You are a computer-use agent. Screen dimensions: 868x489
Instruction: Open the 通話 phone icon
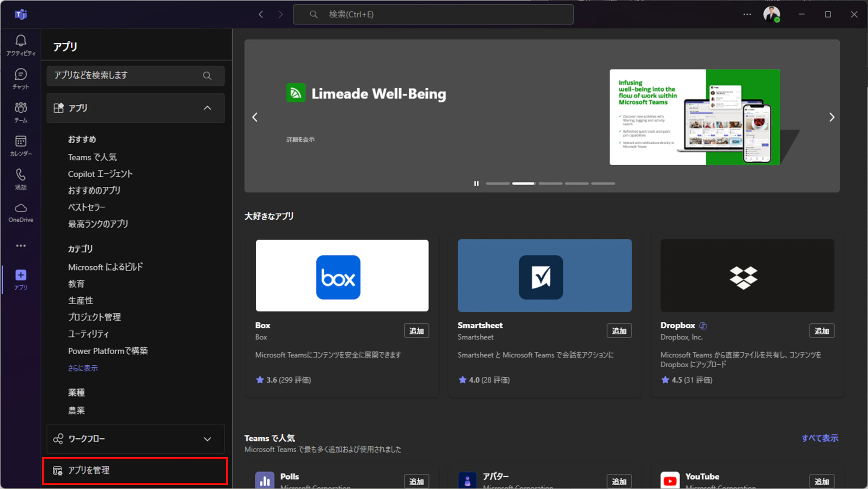click(x=21, y=179)
